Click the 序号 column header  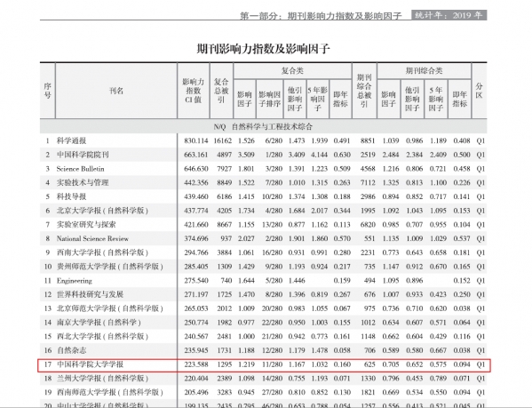point(47,91)
